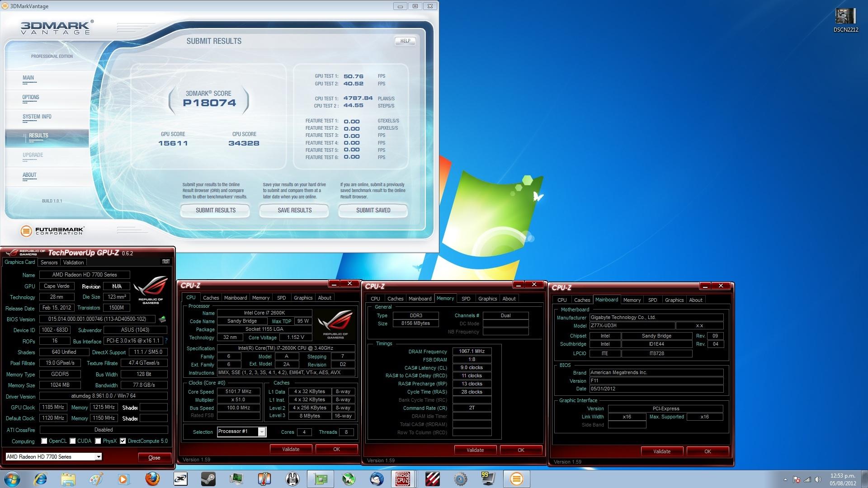
Task: Launch Firefox from the taskbar
Action: tap(152, 479)
